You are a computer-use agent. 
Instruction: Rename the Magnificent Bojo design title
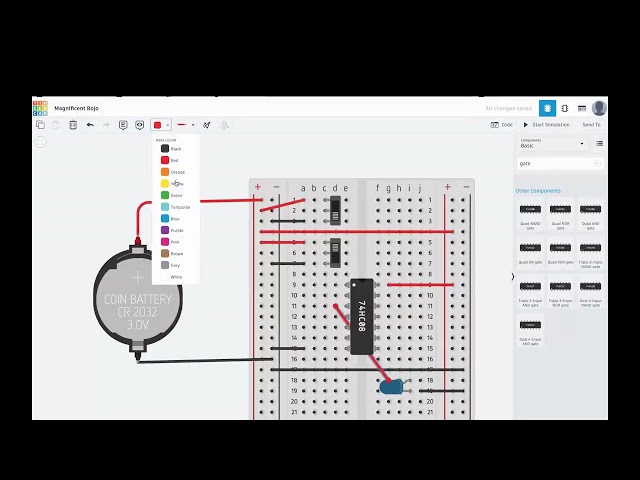(76, 108)
